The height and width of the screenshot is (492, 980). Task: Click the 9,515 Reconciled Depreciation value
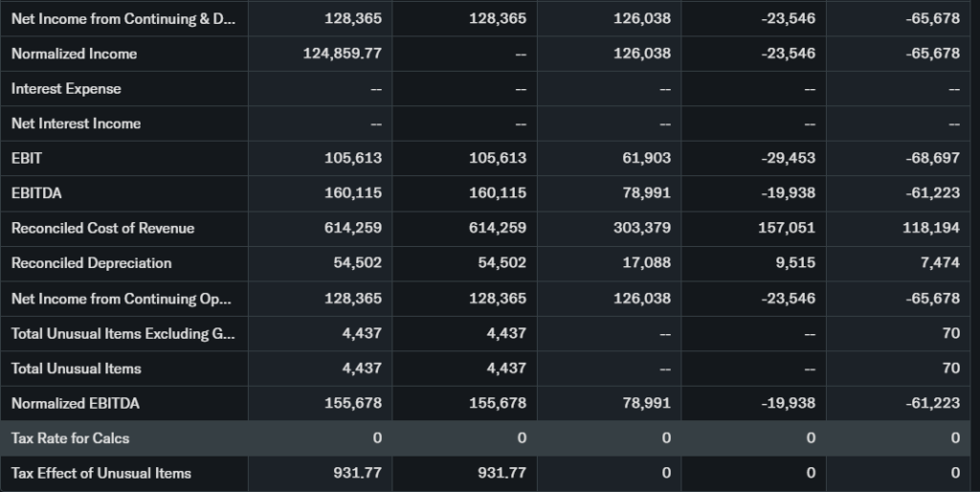click(797, 263)
